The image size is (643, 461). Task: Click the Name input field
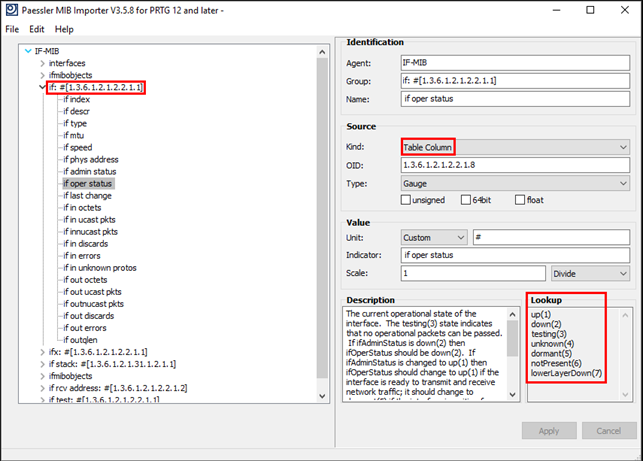[x=515, y=99]
